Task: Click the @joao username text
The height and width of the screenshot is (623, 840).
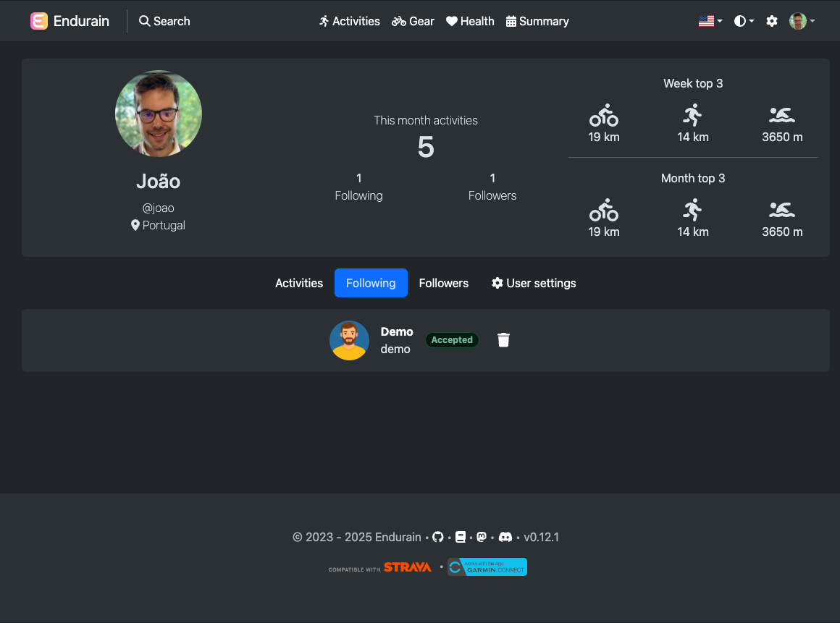Action: click(158, 208)
